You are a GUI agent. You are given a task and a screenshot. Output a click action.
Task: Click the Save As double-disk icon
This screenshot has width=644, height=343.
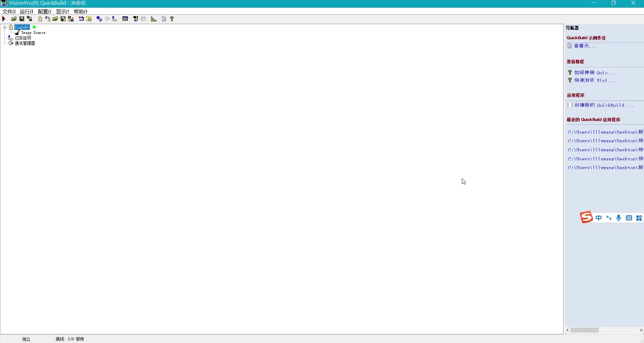coord(30,19)
